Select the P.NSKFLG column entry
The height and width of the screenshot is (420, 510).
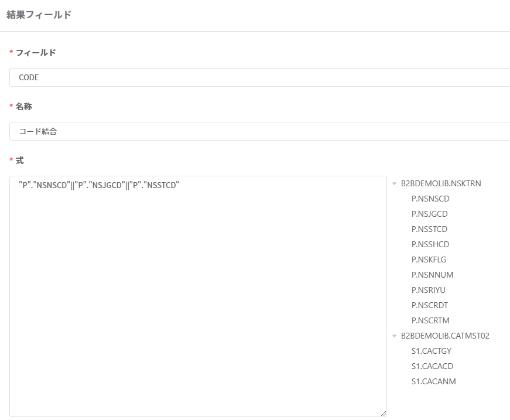point(429,259)
